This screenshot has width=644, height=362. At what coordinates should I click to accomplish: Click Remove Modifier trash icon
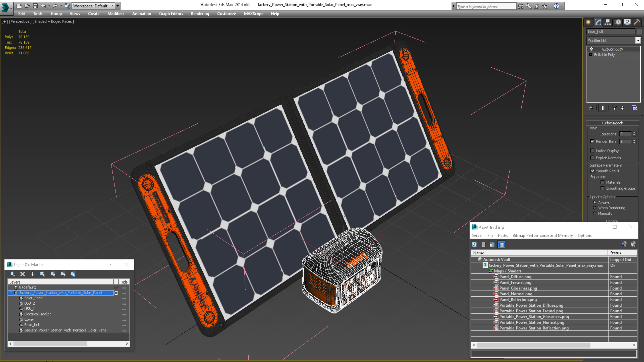pyautogui.click(x=623, y=108)
